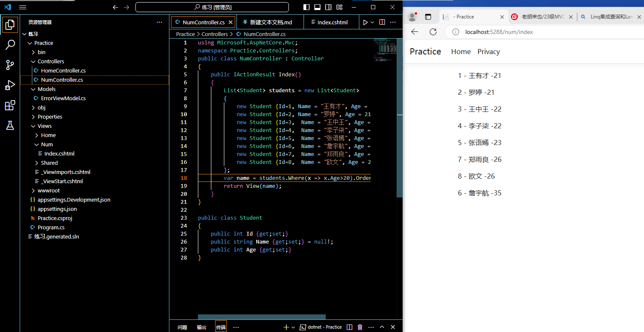This screenshot has width=644, height=332.
Task: Collapse the Controllers folder
Action: click(x=51, y=62)
